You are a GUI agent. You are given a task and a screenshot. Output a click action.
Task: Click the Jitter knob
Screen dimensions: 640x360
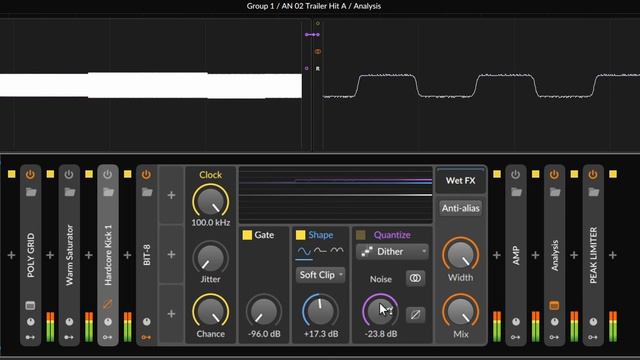(x=211, y=258)
